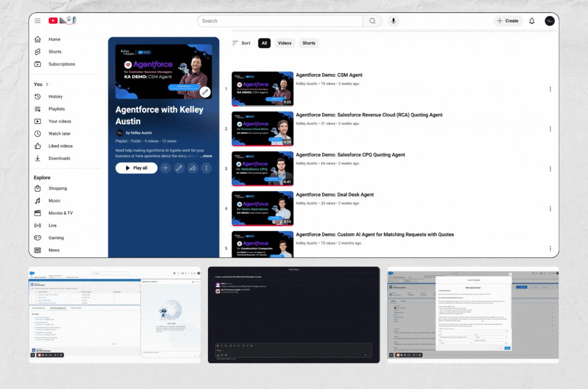The width and height of the screenshot is (588, 389).
Task: Start voice search with the microphone
Action: (394, 21)
